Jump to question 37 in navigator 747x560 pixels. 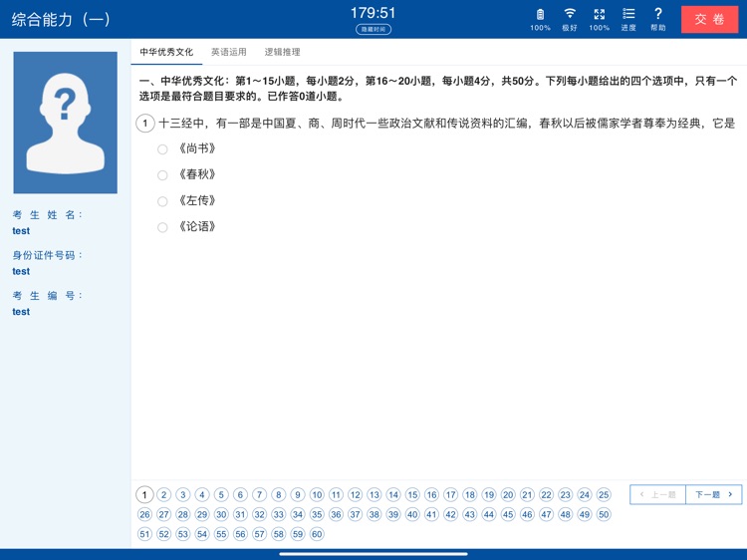tap(355, 514)
